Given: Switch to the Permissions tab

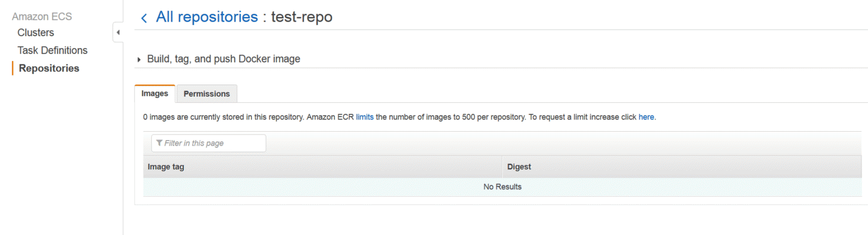Looking at the screenshot, I should click(207, 94).
